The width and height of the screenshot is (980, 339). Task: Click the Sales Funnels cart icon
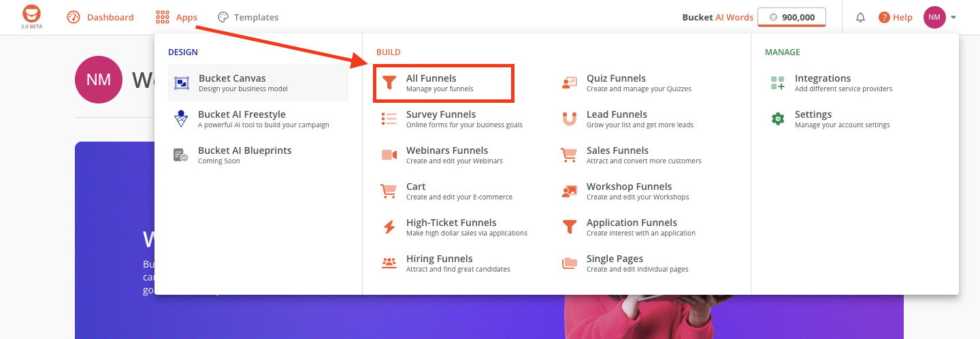pos(569,155)
